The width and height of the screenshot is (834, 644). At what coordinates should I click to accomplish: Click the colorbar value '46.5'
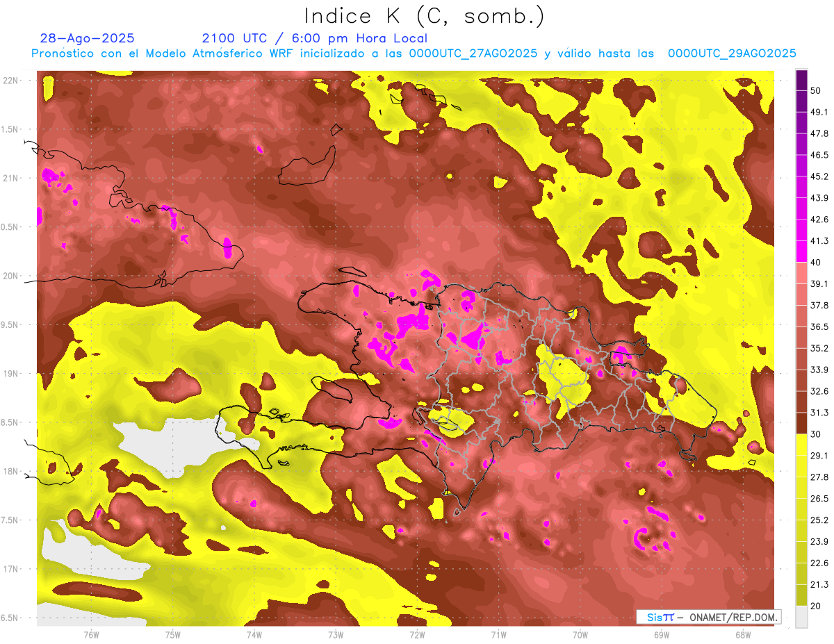pyautogui.click(x=819, y=155)
